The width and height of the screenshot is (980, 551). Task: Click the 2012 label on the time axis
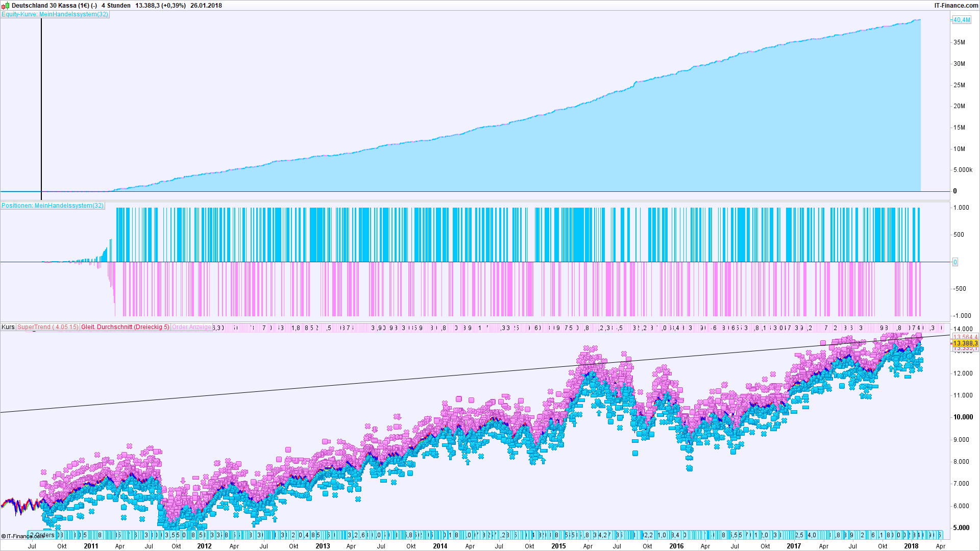204,546
